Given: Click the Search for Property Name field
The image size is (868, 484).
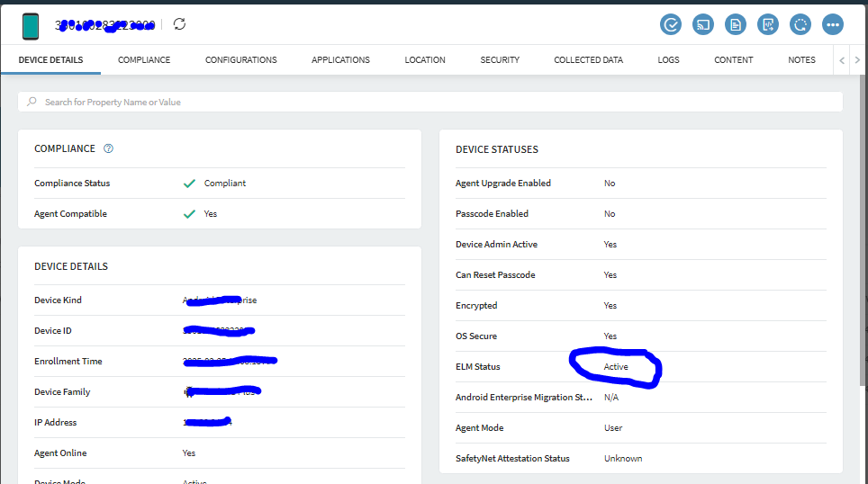Looking at the screenshot, I should pos(432,103).
